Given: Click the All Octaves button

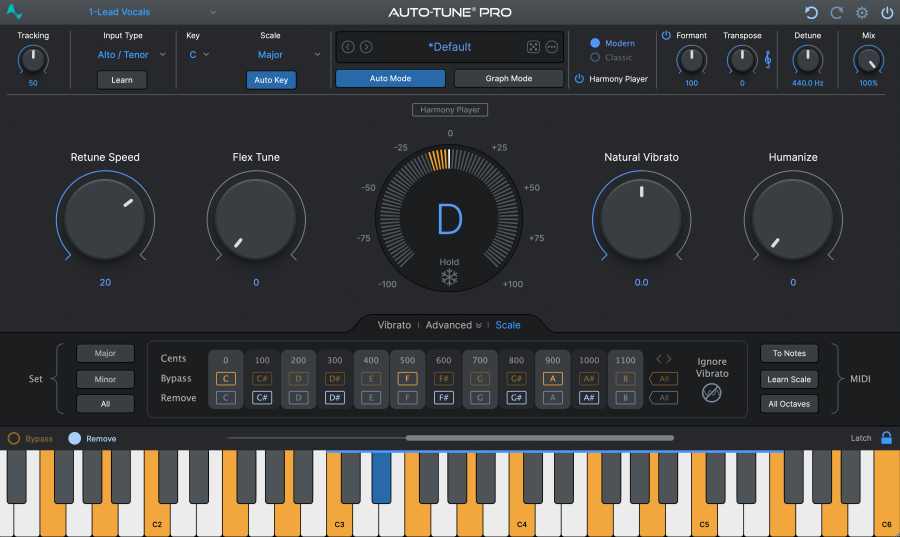Looking at the screenshot, I should (789, 404).
